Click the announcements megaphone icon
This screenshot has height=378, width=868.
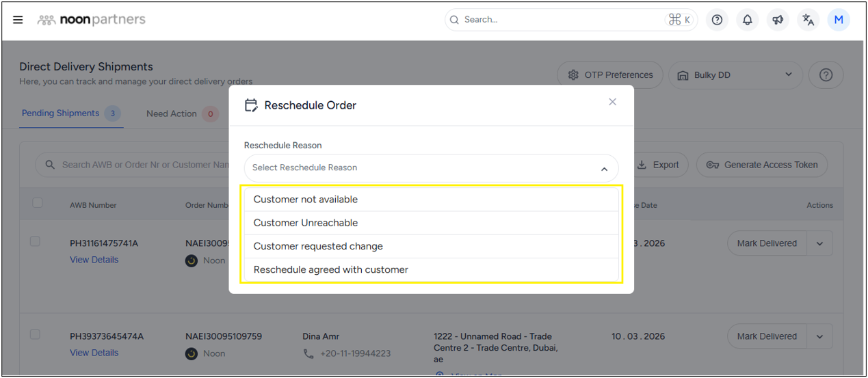pyautogui.click(x=778, y=20)
